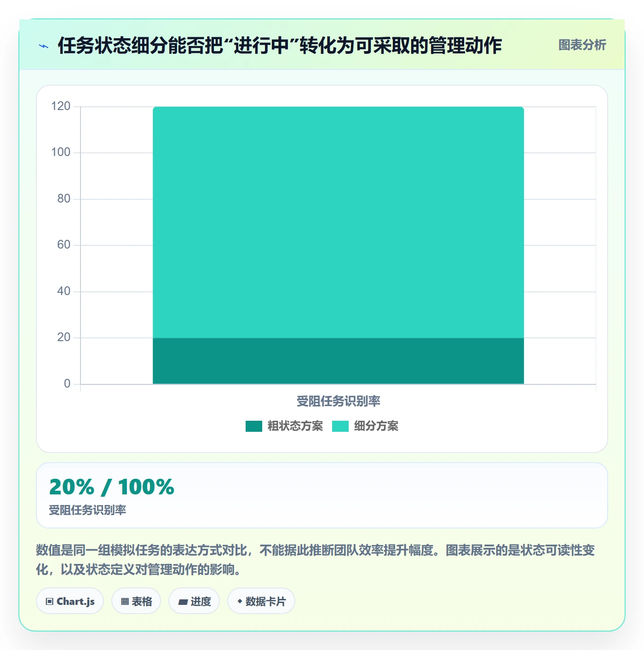The width and height of the screenshot is (644, 650).
Task: Select the 数据卡片 tag chip
Action: [261, 601]
